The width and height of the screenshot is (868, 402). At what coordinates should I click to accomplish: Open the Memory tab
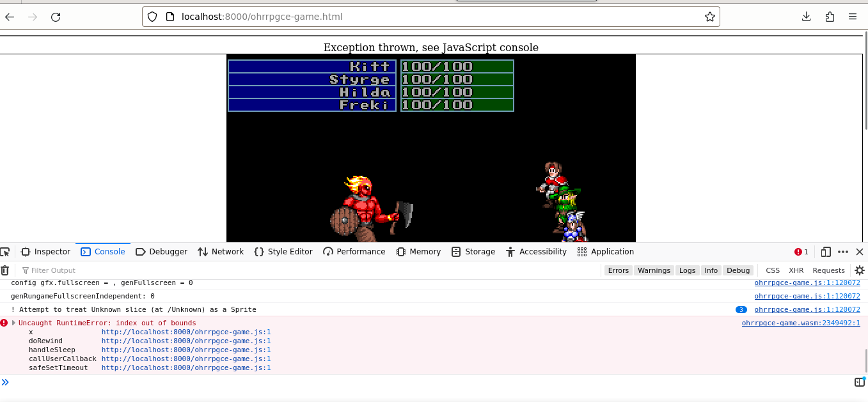coord(418,252)
